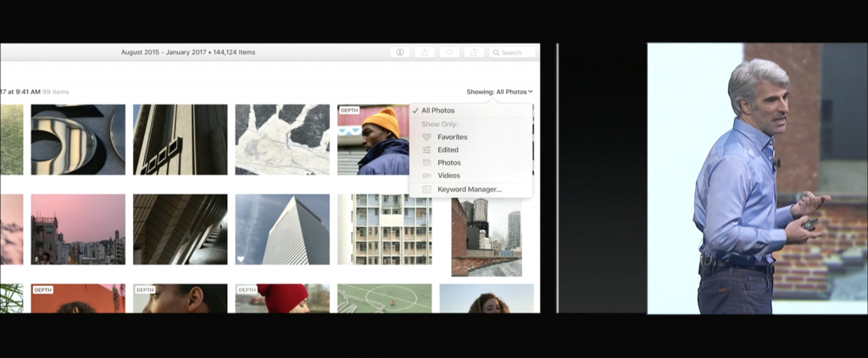Collapse the Showing: All Photos dropdown
This screenshot has width=868, height=358.
pyautogui.click(x=499, y=92)
